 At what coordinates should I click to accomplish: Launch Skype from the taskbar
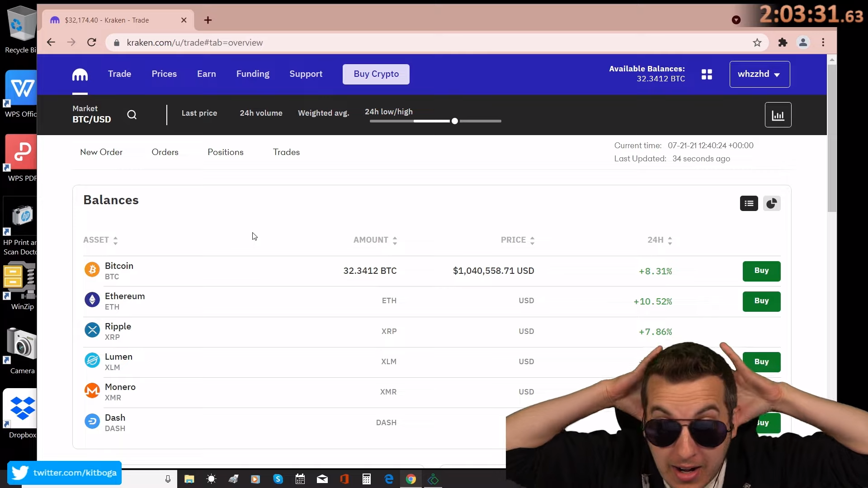[278, 479]
